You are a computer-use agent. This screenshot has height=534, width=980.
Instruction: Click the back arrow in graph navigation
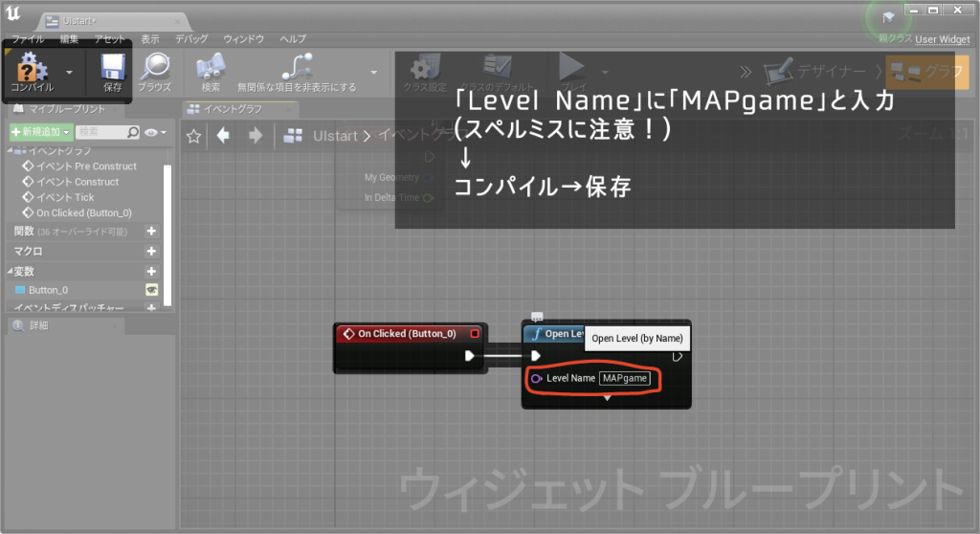tap(224, 136)
